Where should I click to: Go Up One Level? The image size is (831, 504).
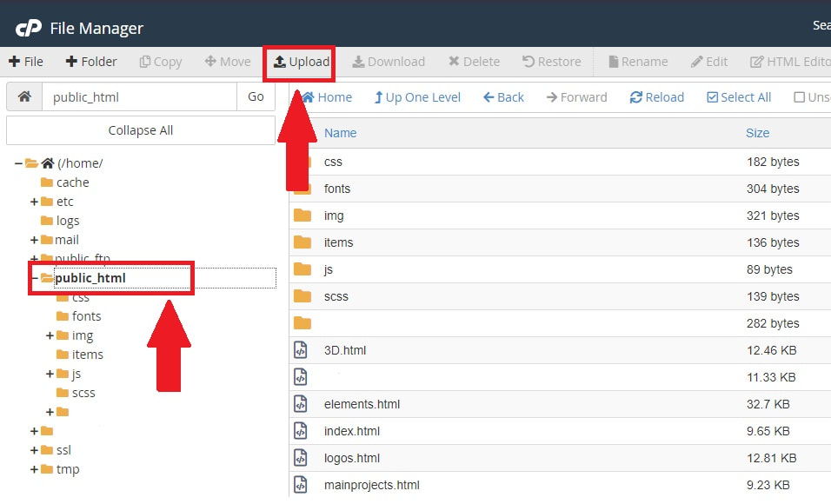tap(417, 97)
